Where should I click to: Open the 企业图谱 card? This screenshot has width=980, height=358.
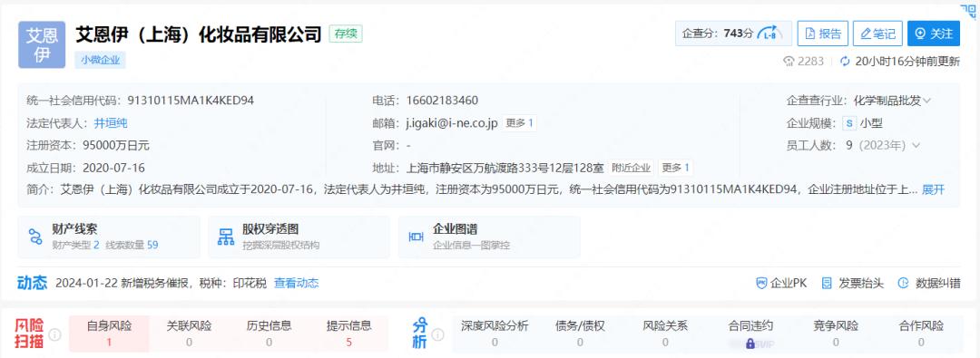click(489, 237)
